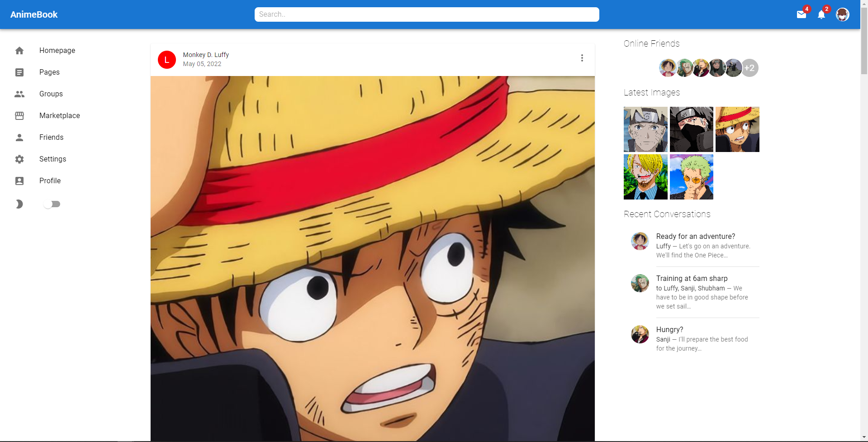Click the dark mode moon icon

coord(19,204)
